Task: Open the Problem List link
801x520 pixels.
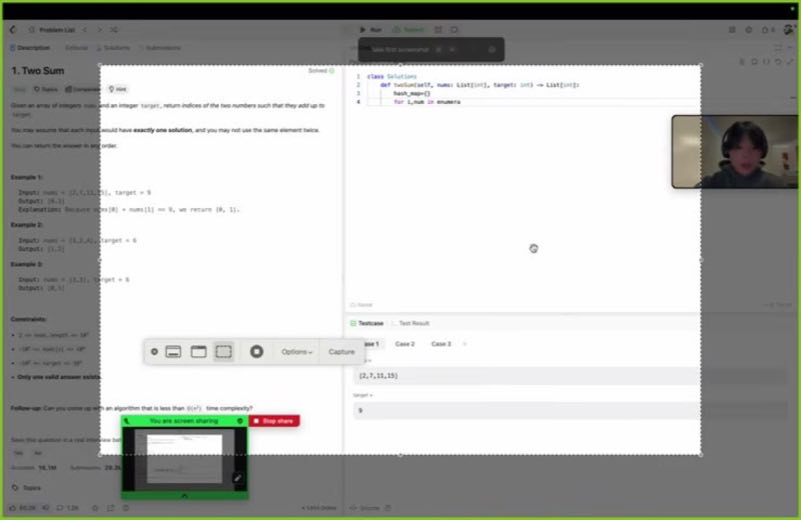Action: point(57,30)
